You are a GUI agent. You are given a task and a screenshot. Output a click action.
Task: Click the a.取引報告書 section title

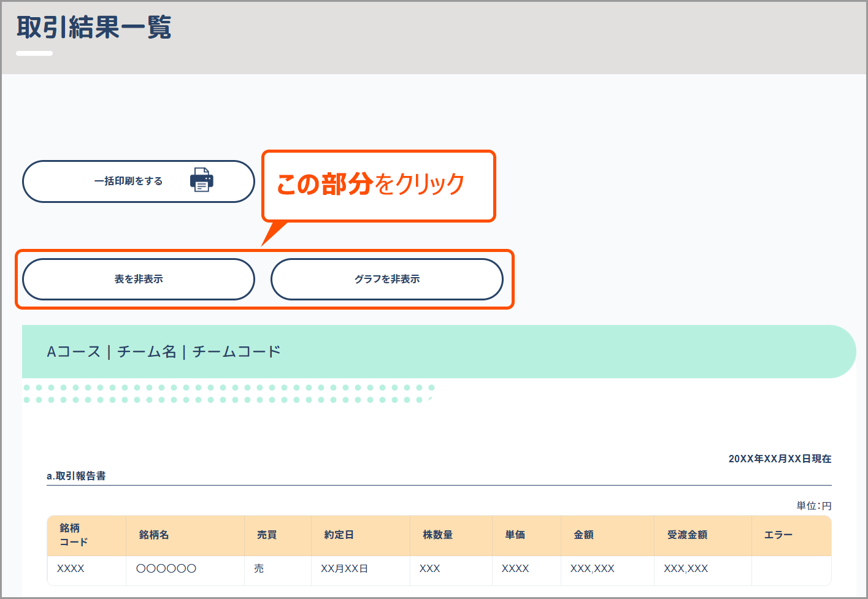tap(76, 476)
